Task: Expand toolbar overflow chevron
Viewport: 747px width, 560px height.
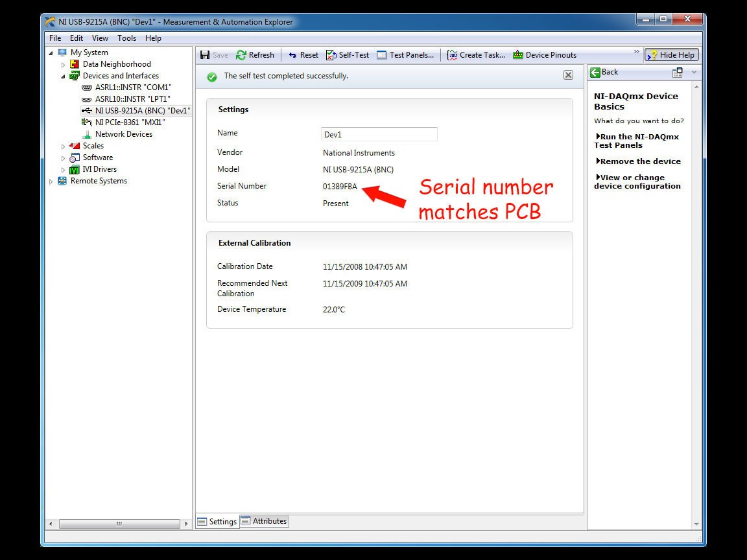Action: (637, 51)
